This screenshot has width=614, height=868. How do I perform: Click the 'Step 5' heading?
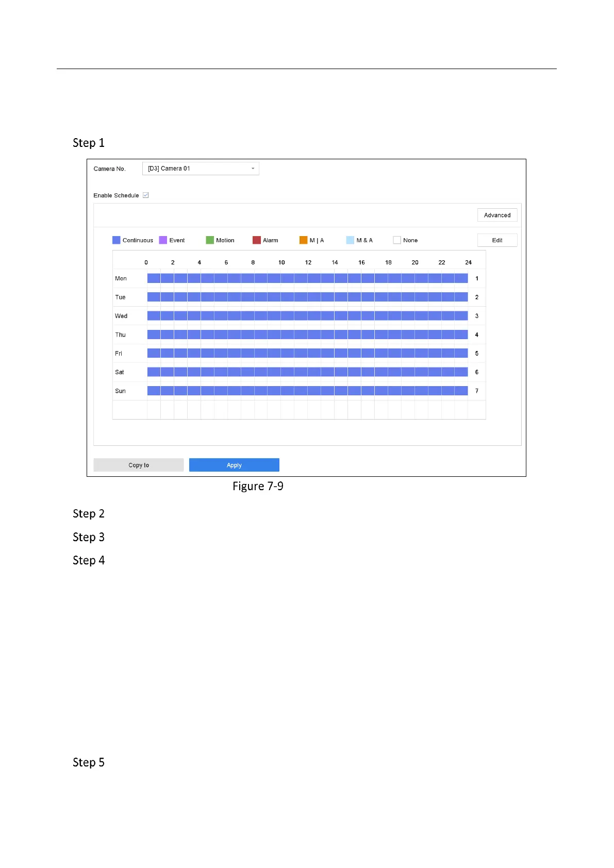89,762
